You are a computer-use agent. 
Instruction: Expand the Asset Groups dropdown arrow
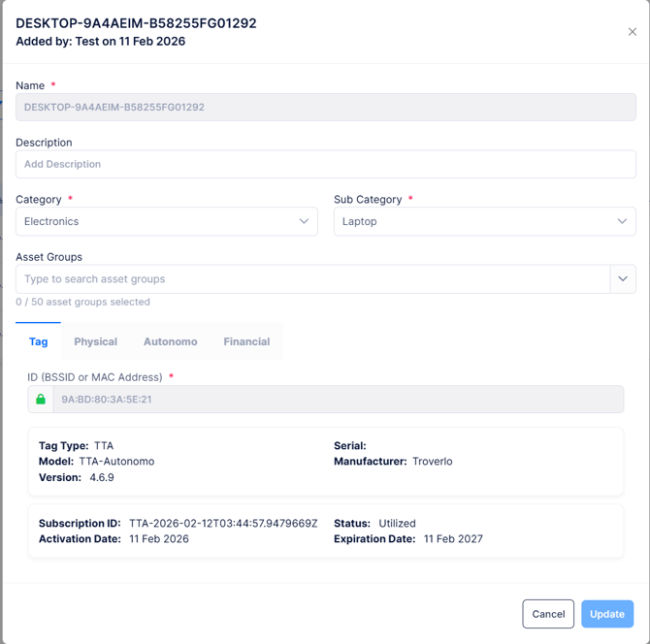pos(622,278)
